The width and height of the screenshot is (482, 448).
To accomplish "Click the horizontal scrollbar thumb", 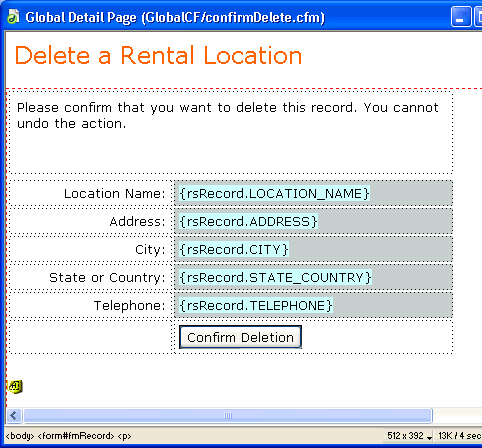I will tap(228, 416).
